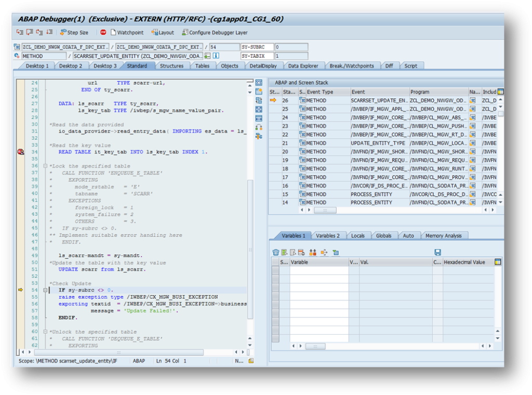Viewport: 532px width, 395px height.
Task: Open Step Size setting
Action: click(x=74, y=33)
